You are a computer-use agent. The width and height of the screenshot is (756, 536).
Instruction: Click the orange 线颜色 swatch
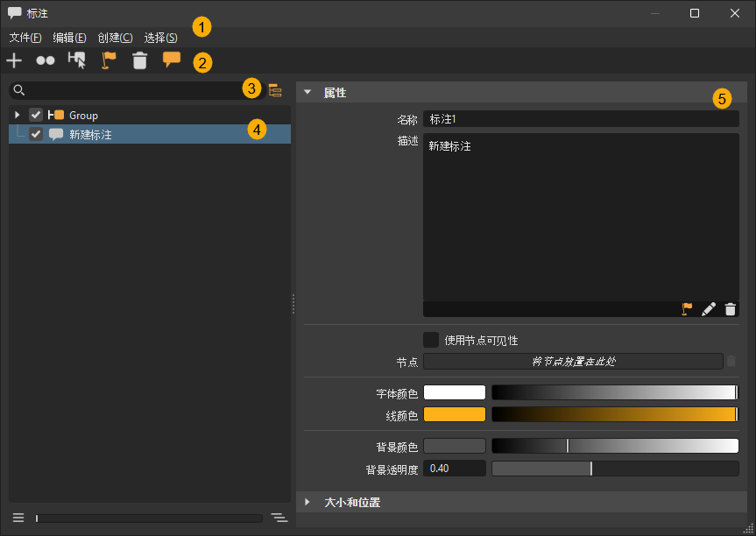454,414
